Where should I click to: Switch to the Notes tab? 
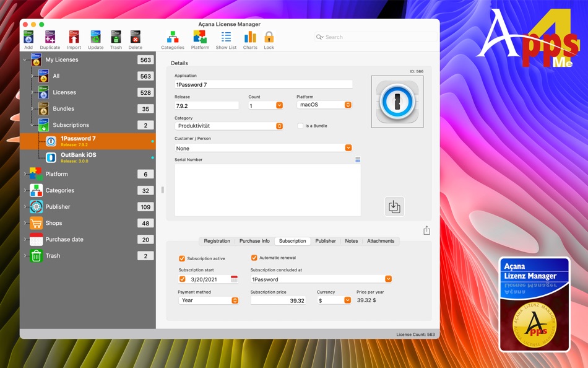(352, 241)
